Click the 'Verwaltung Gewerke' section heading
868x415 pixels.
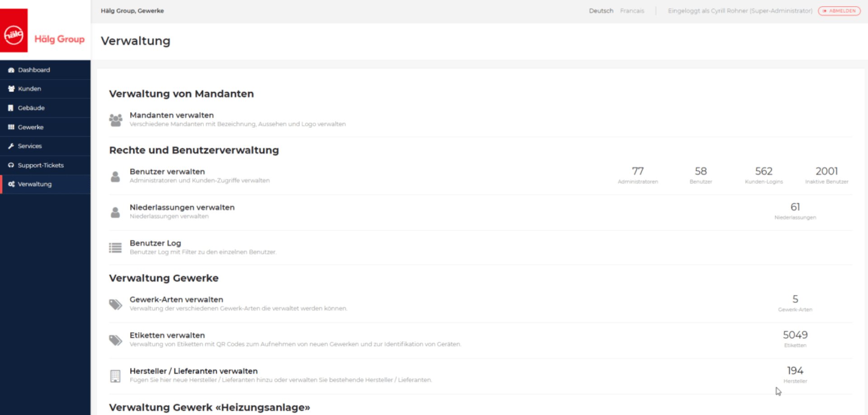[x=164, y=278]
